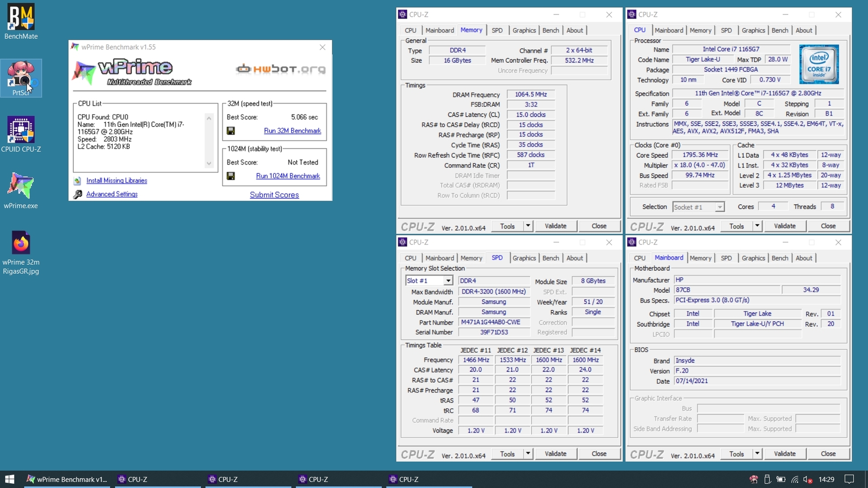Click scroll-down arrow in wPrime CPU List
Screen dimensions: 868x488
click(209, 163)
